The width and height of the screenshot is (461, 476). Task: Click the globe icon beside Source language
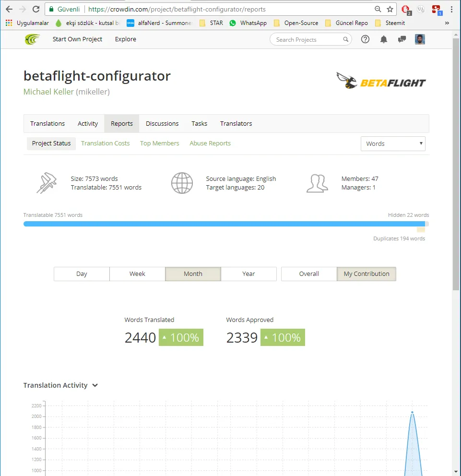click(x=182, y=183)
